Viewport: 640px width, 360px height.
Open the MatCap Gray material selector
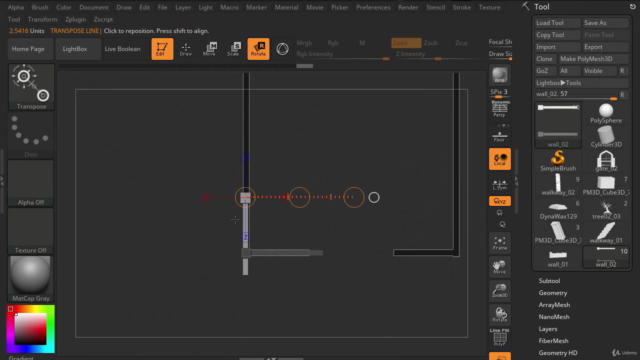click(31, 279)
